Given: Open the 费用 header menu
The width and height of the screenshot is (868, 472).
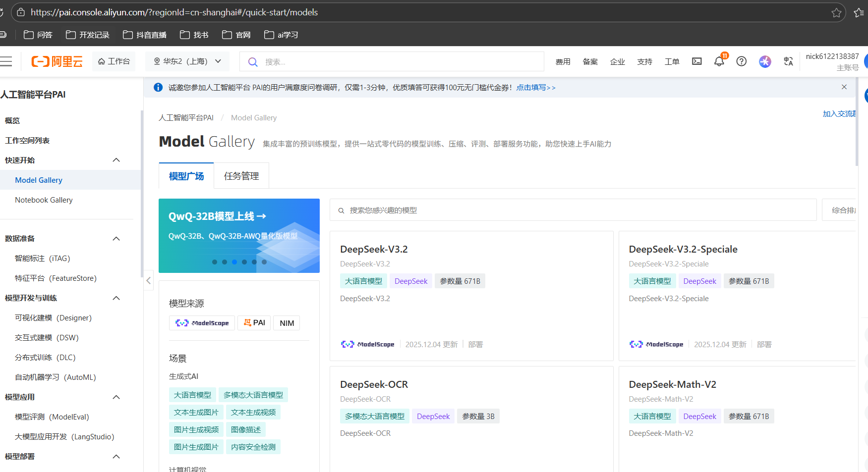Looking at the screenshot, I should (563, 62).
